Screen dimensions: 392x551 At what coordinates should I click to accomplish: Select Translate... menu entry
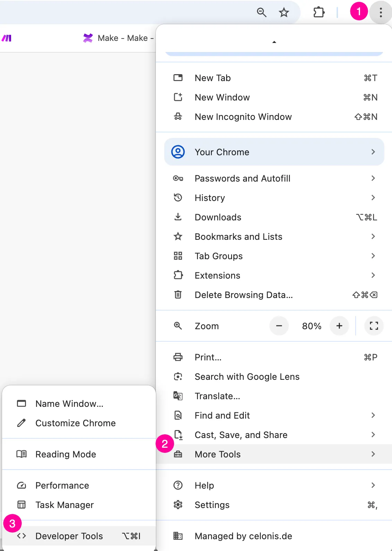(x=274, y=396)
